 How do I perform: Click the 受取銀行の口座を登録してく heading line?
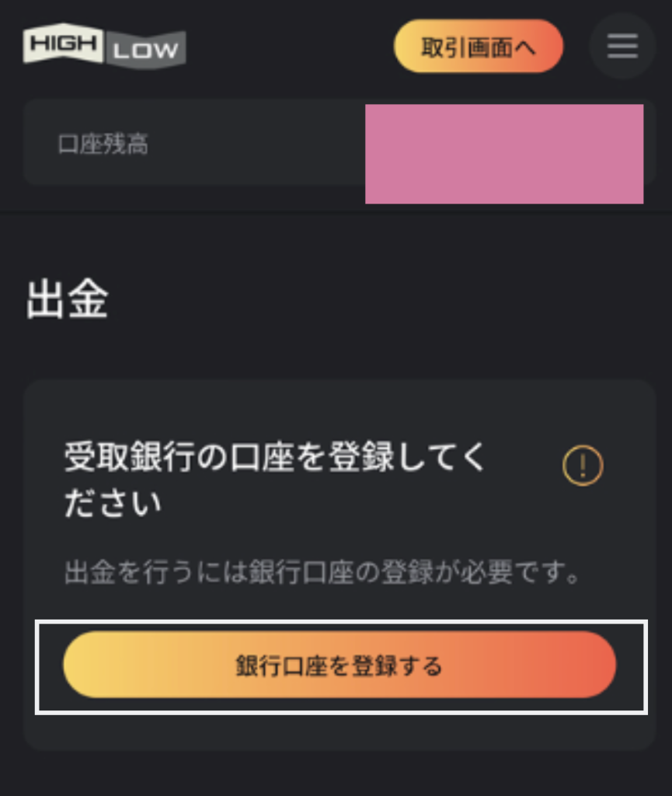pyautogui.click(x=274, y=459)
